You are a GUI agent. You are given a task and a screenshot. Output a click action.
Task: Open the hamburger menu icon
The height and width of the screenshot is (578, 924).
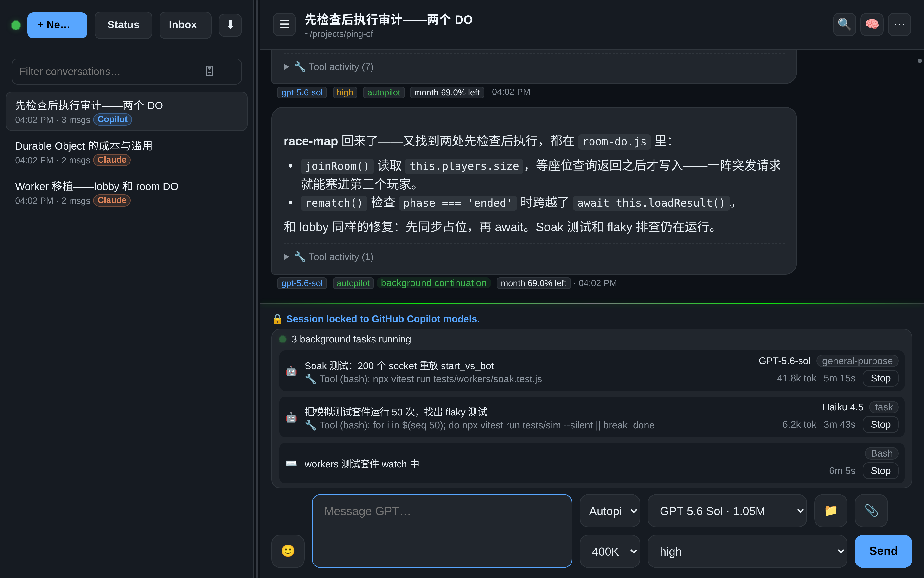click(x=284, y=25)
